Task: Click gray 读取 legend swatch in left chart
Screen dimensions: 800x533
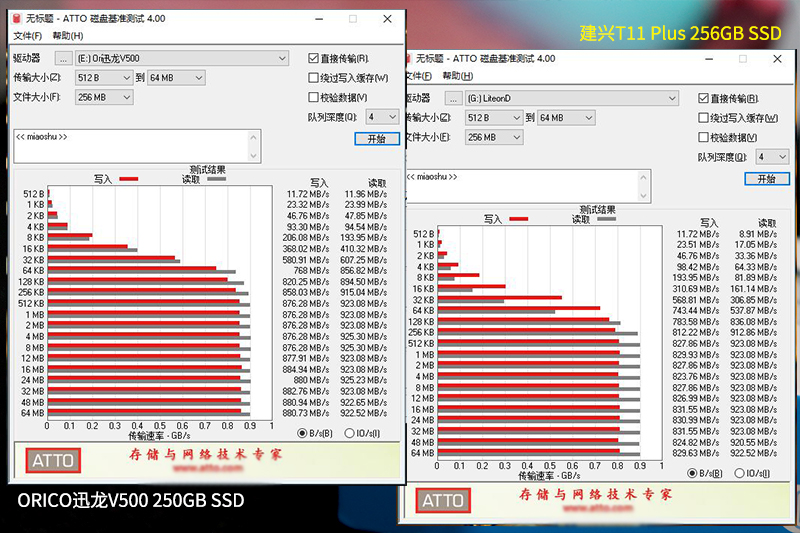Action: pos(216,179)
